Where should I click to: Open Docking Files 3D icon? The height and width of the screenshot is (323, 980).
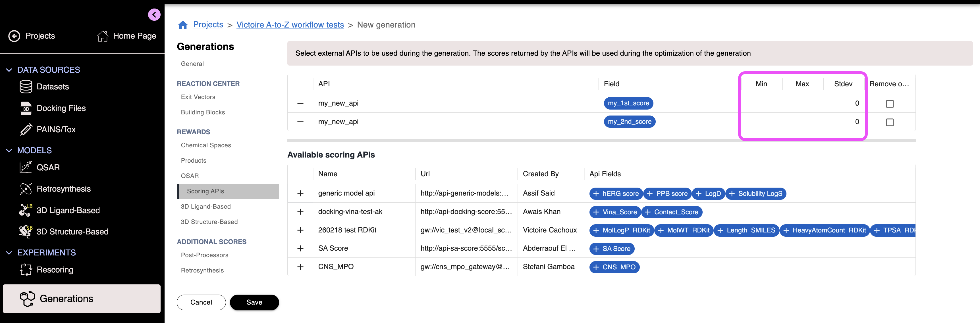26,108
